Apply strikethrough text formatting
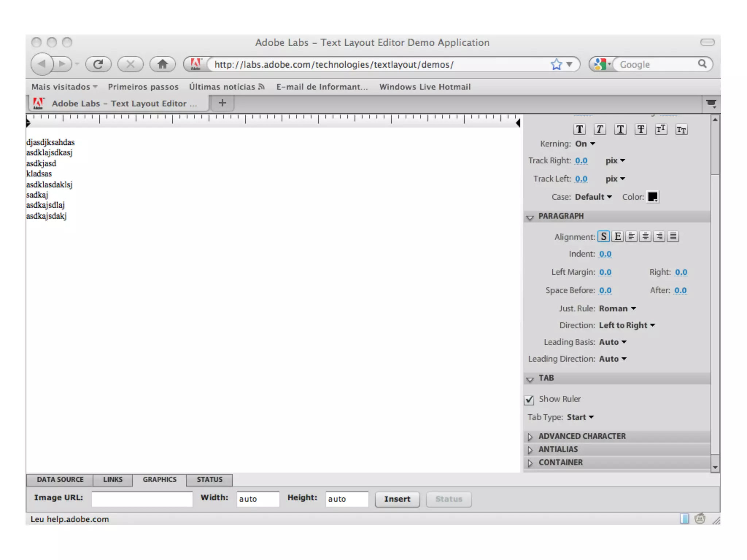Image resolution: width=747 pixels, height=560 pixels. pos(640,129)
